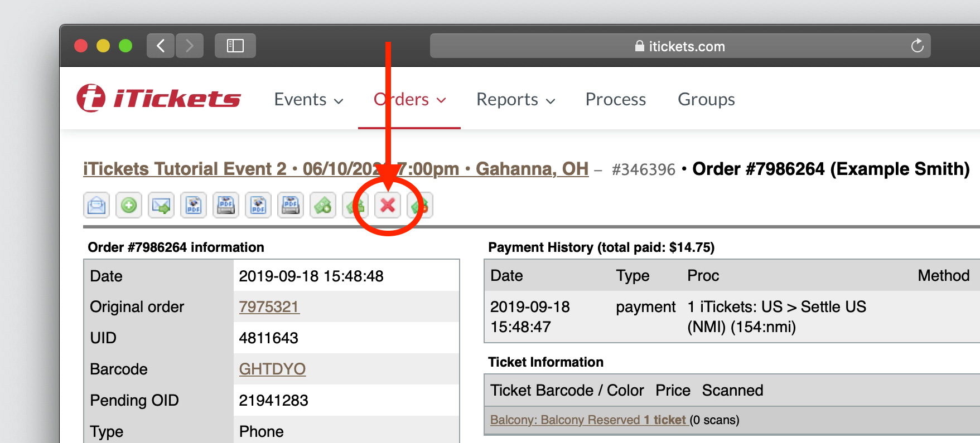
Task: Click the payment date 2019-09-18 15:48:47
Action: click(x=530, y=317)
